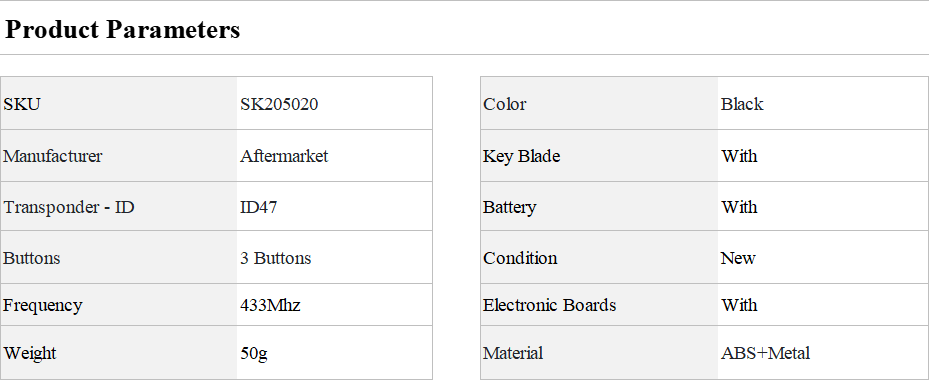Select the 3 Buttons value
929x380 pixels.
(276, 258)
